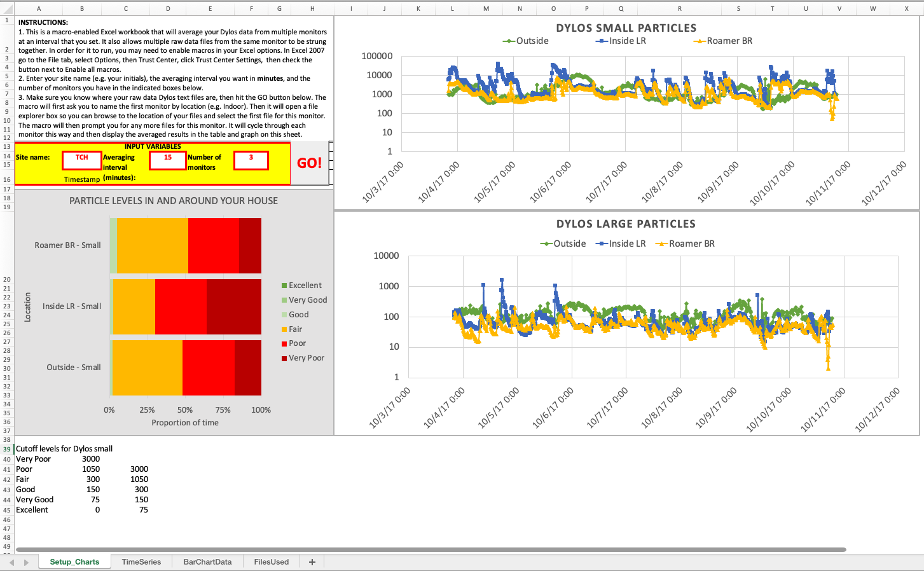
Task: Click the INPUT VARIABLES heading
Action: click(153, 146)
